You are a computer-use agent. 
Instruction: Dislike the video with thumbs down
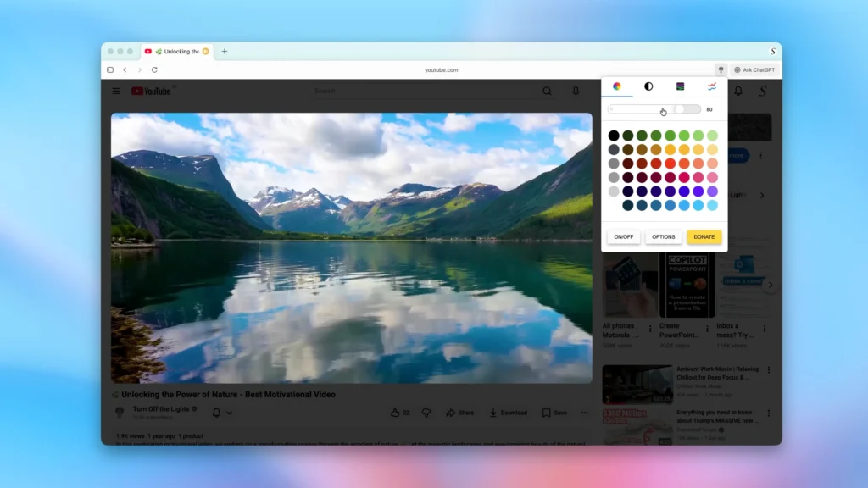click(x=426, y=413)
